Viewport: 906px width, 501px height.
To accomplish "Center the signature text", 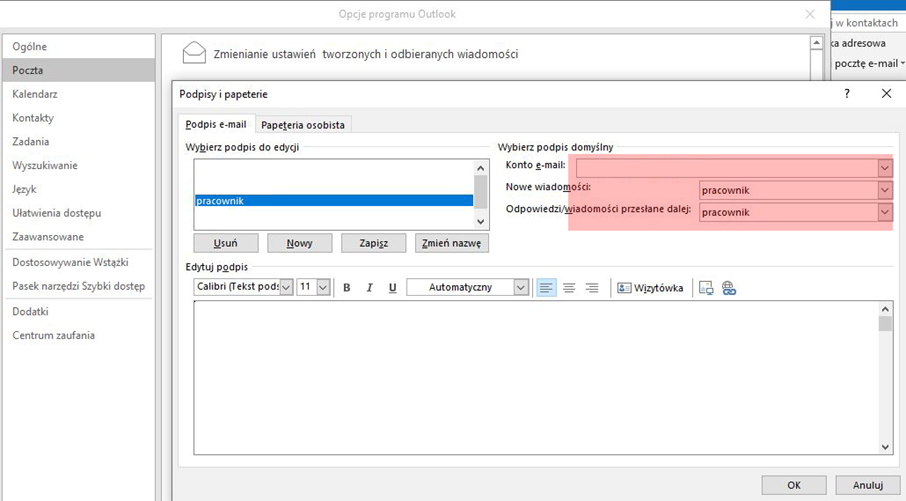I will [x=569, y=288].
